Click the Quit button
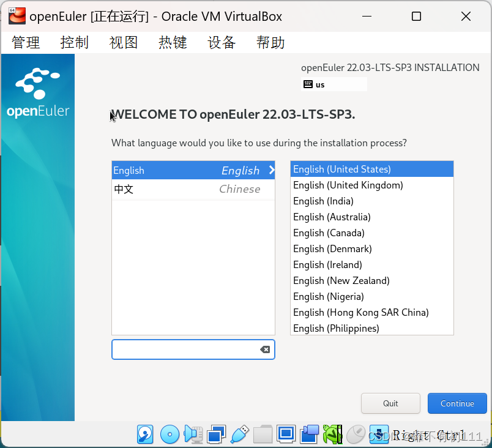This screenshot has height=448, width=492. point(390,403)
